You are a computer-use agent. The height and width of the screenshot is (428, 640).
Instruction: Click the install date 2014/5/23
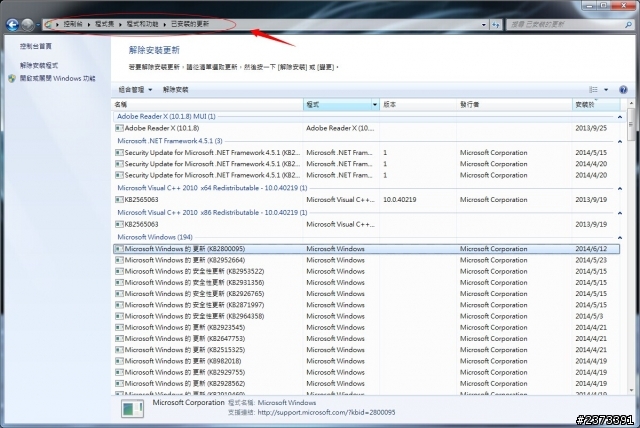(x=591, y=260)
